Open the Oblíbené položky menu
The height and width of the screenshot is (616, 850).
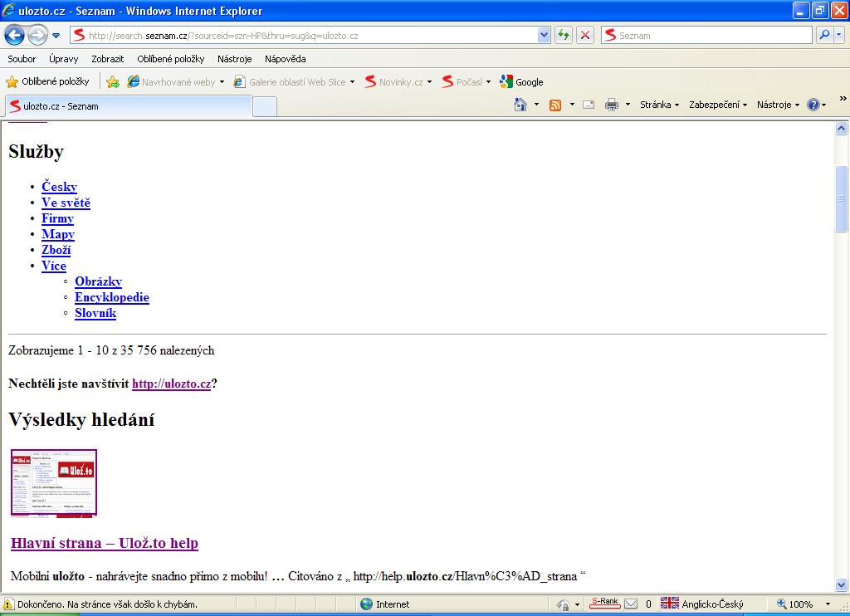click(171, 59)
